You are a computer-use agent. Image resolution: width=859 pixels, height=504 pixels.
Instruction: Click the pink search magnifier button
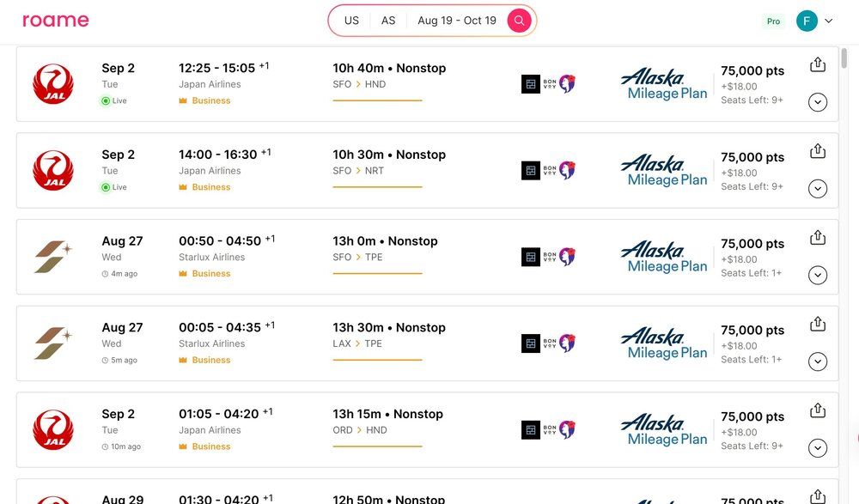tap(519, 21)
